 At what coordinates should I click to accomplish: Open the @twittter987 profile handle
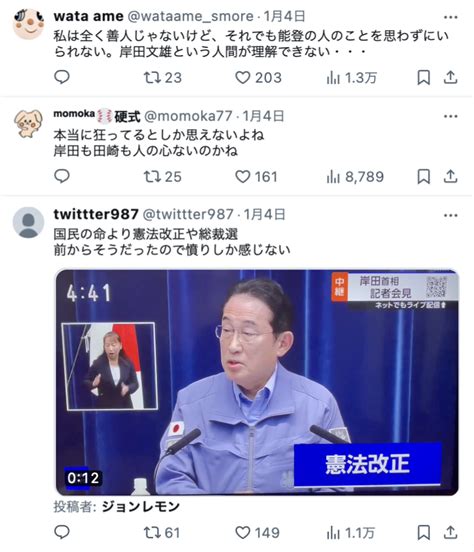coord(188,214)
